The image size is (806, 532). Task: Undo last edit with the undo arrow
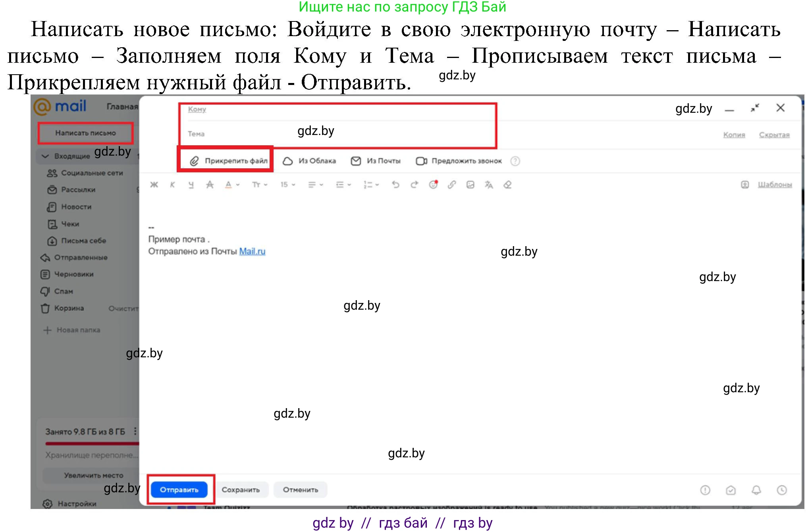[x=395, y=185]
